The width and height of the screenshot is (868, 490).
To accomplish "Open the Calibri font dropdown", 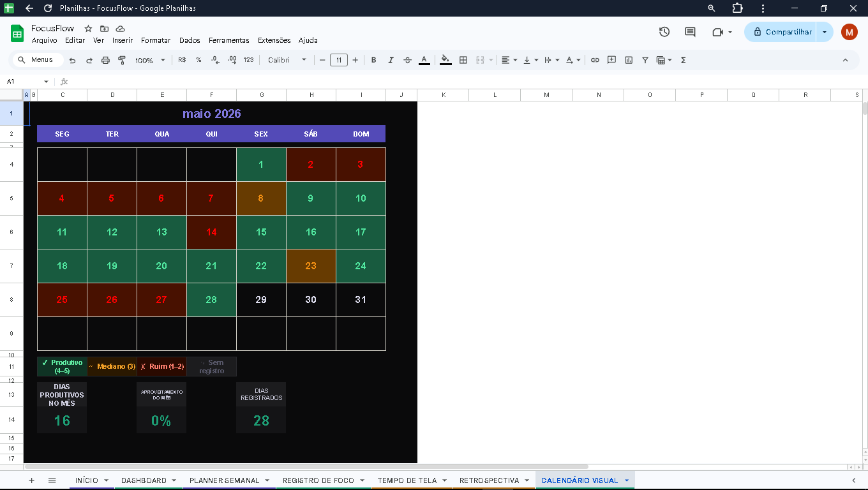I will (x=287, y=60).
